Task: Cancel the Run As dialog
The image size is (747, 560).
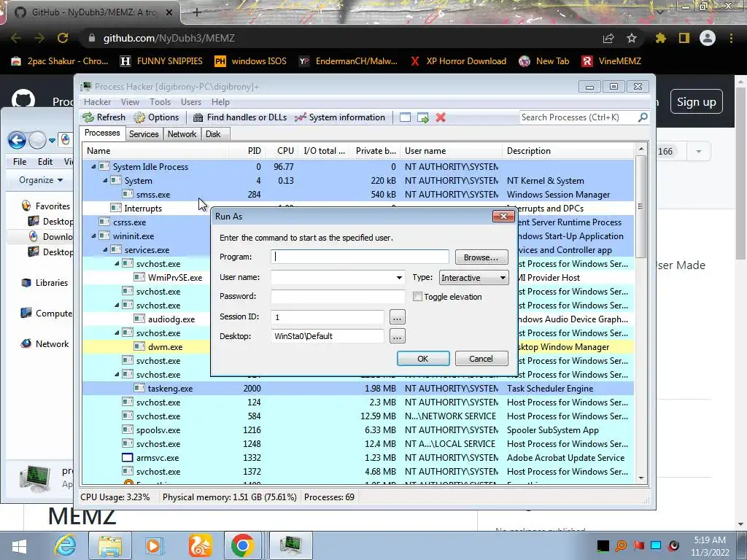Action: pos(481,359)
